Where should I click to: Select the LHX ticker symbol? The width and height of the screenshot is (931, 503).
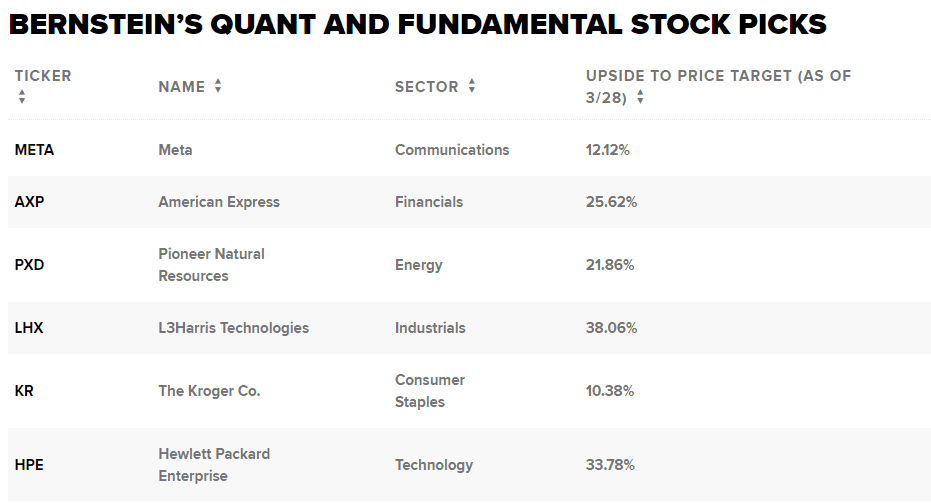click(29, 328)
